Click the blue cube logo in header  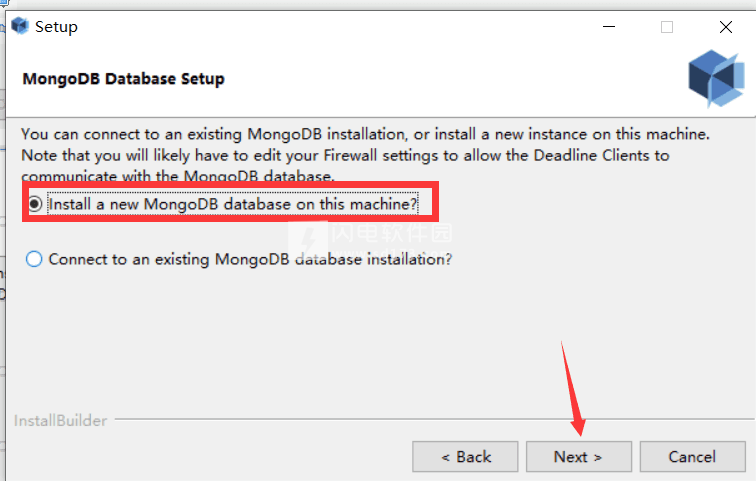point(716,78)
